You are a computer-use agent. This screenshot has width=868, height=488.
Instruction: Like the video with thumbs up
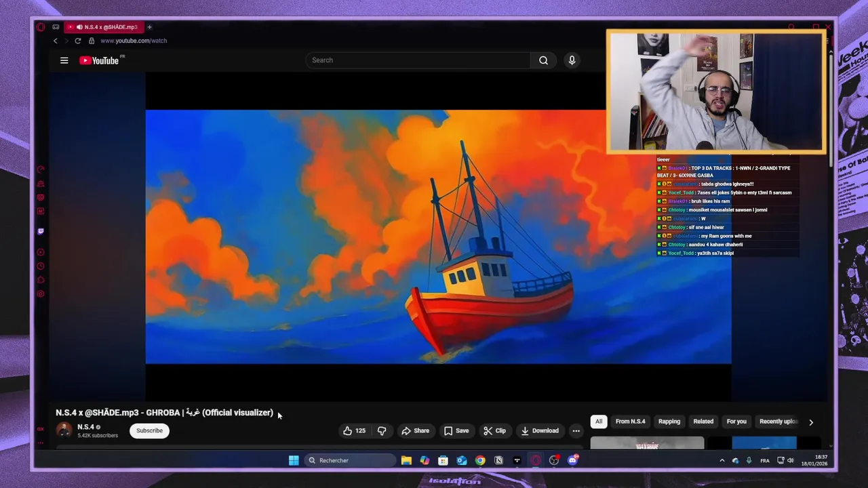[x=354, y=430]
